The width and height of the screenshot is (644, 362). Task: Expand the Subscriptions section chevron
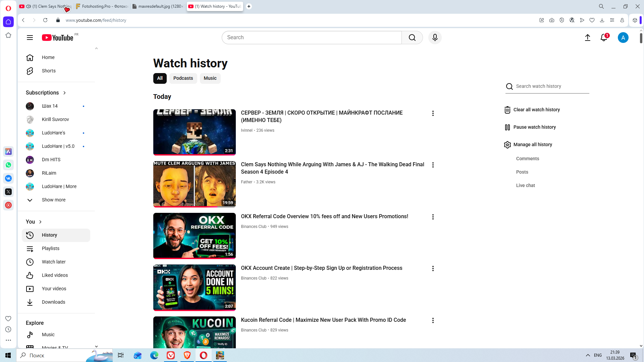click(64, 93)
